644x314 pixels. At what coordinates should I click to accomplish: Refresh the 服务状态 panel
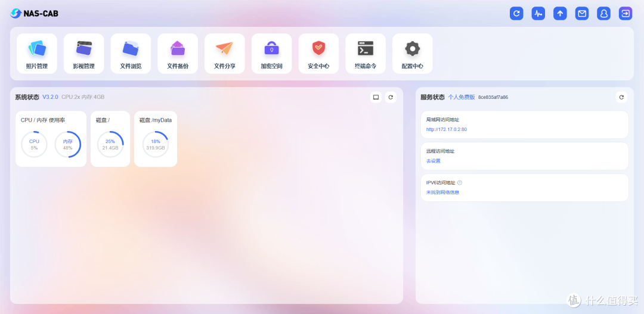621,97
